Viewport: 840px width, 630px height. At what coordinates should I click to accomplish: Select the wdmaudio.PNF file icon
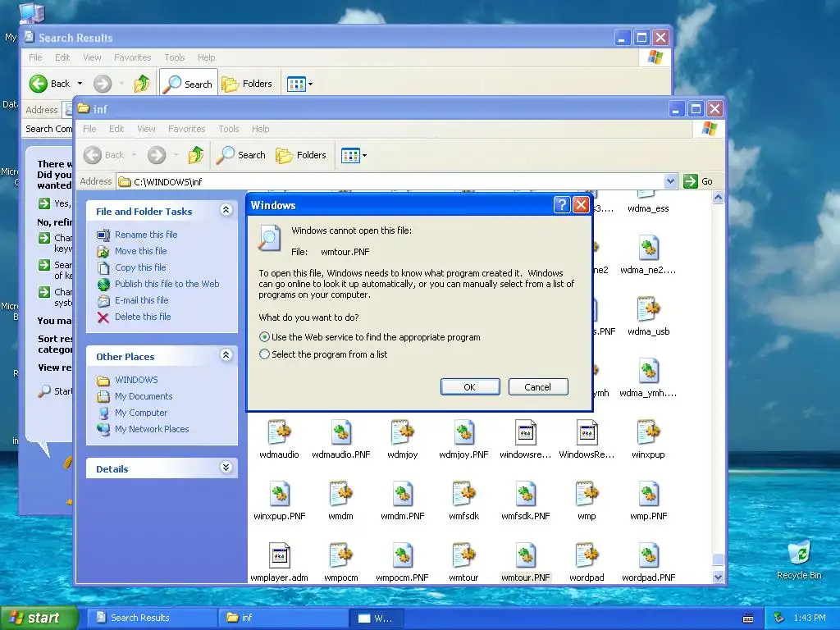[x=340, y=432]
